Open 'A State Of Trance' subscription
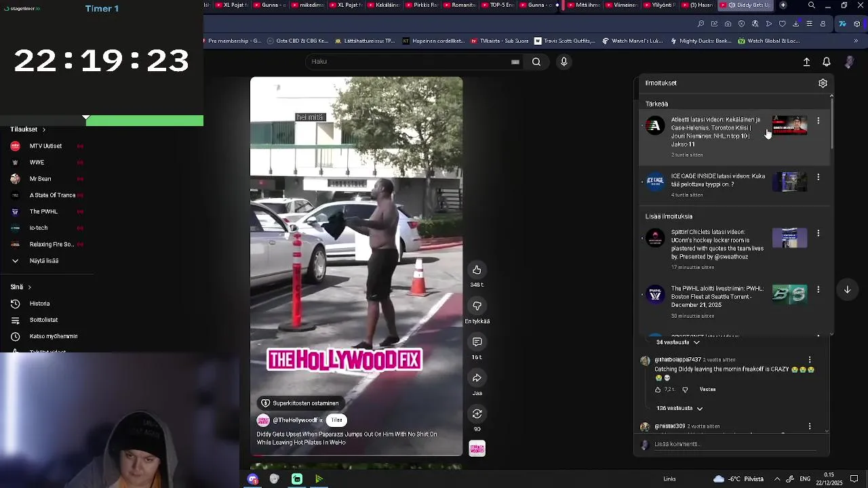Image resolution: width=868 pixels, height=488 pixels. [52, 195]
